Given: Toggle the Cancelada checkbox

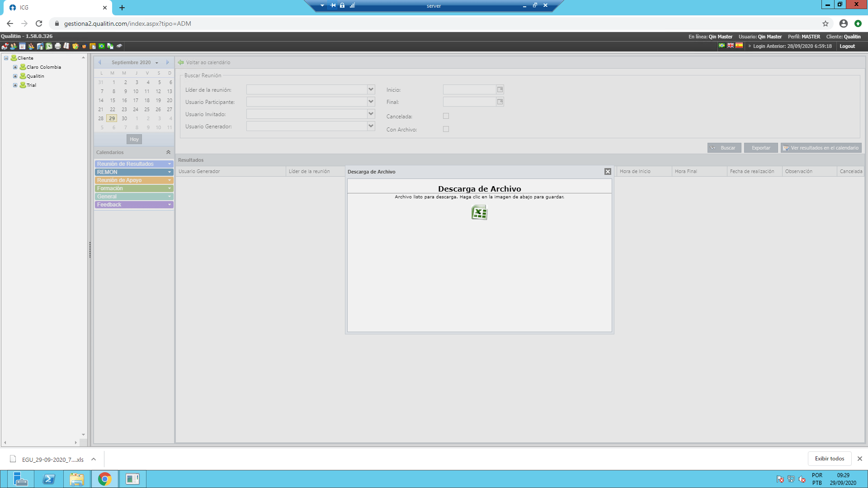Looking at the screenshot, I should point(446,116).
